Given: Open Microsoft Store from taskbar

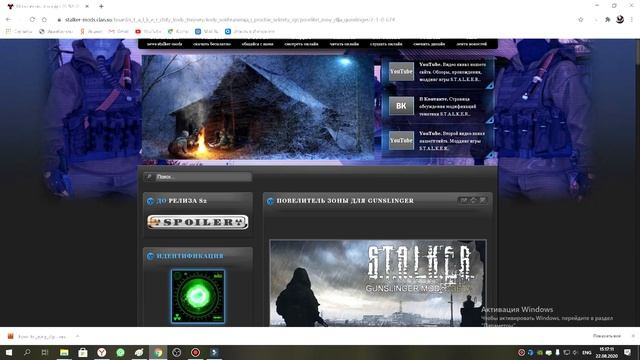Looking at the screenshot, I should tap(83, 352).
